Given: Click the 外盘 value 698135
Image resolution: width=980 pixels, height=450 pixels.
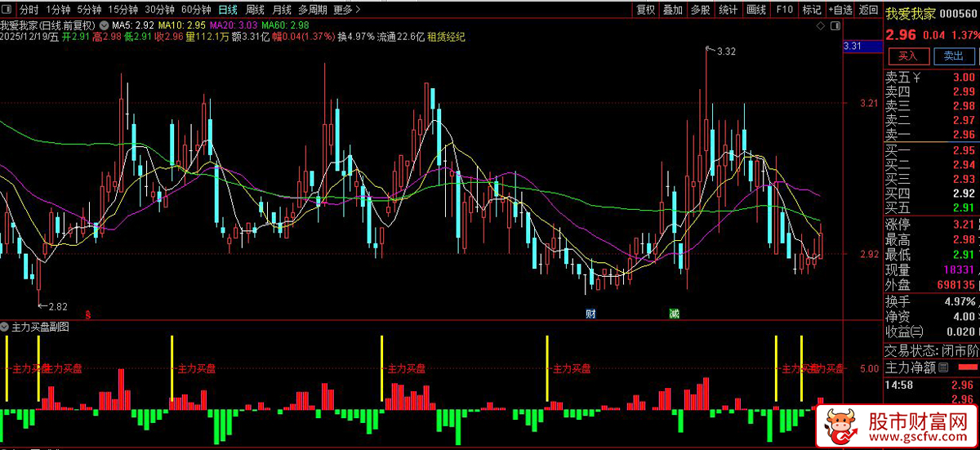Looking at the screenshot, I should point(955,285).
